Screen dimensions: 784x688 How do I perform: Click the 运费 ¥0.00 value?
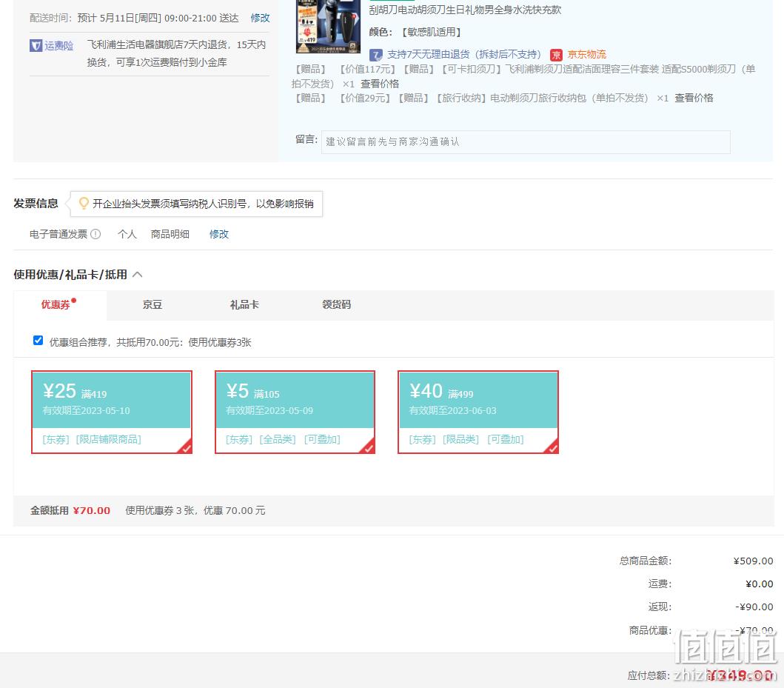[x=759, y=584]
